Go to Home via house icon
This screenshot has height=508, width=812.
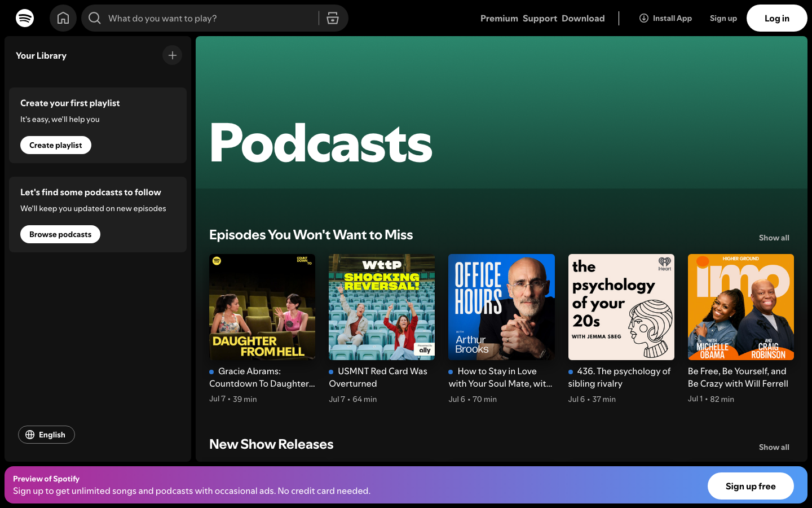63,18
